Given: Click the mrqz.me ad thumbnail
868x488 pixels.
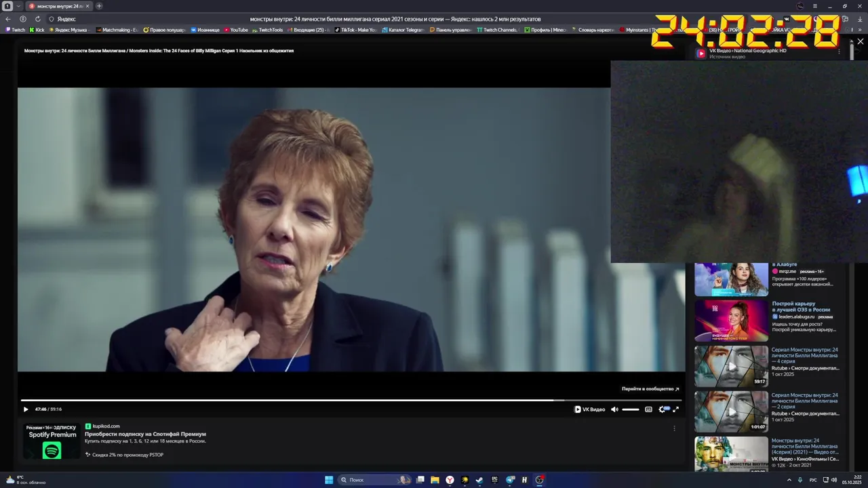Looking at the screenshot, I should point(731,279).
